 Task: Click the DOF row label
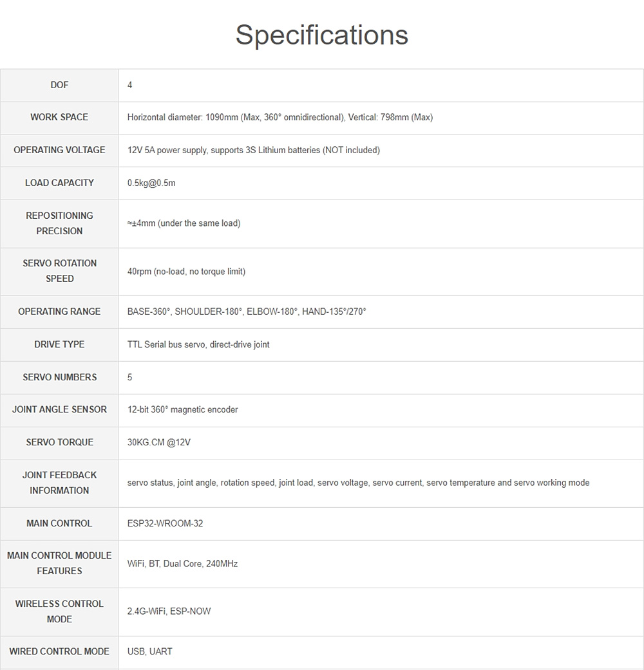click(x=59, y=85)
